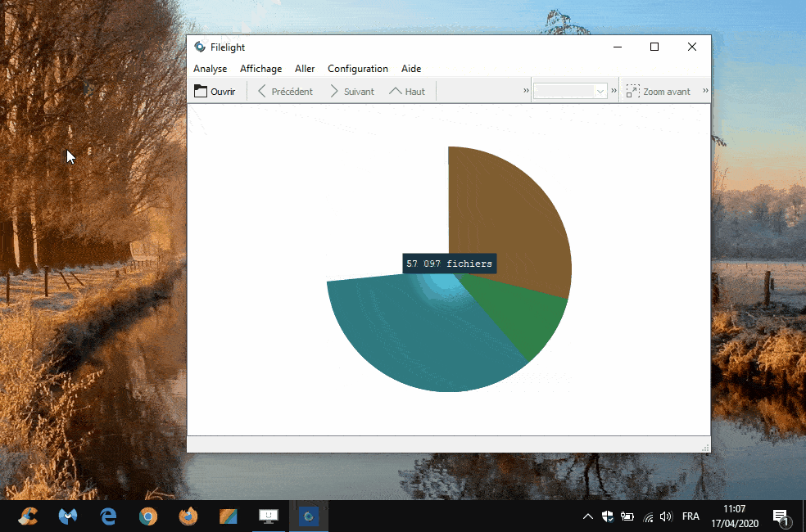806x532 pixels.
Task: Click the FRA language indicator
Action: coord(691,516)
